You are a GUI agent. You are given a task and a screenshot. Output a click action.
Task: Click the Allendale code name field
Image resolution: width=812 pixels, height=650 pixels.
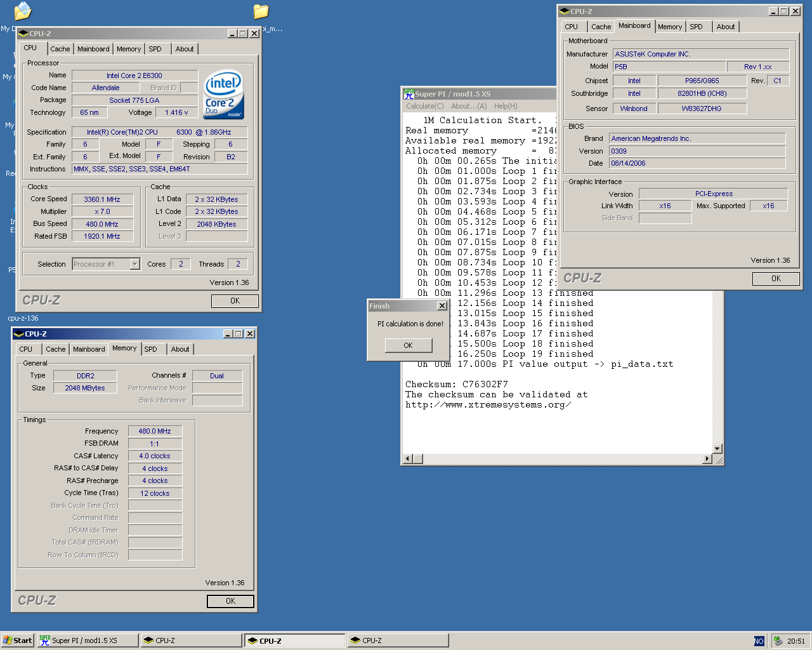pos(106,88)
